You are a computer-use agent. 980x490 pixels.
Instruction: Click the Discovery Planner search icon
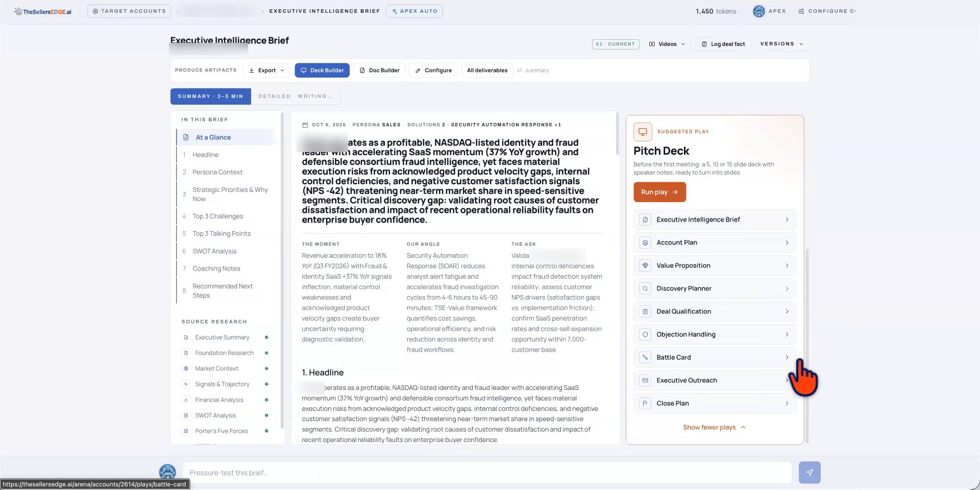click(x=645, y=288)
